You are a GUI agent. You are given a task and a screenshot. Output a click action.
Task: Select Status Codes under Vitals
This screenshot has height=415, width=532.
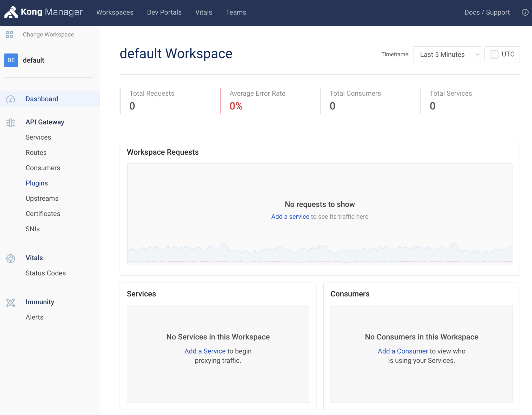click(45, 273)
